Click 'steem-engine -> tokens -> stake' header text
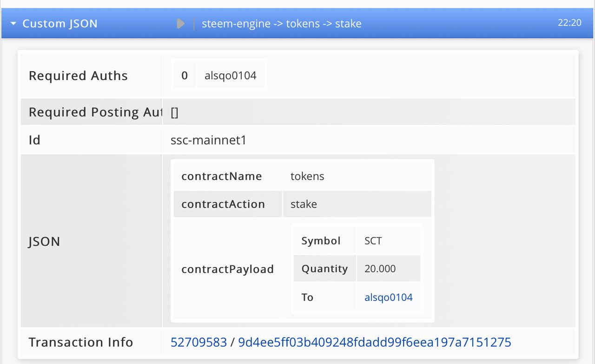Screen dimensions: 595x364 click(282, 24)
